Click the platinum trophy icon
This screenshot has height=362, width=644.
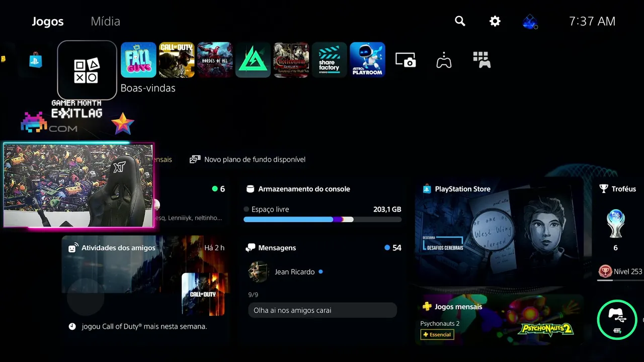[615, 223]
